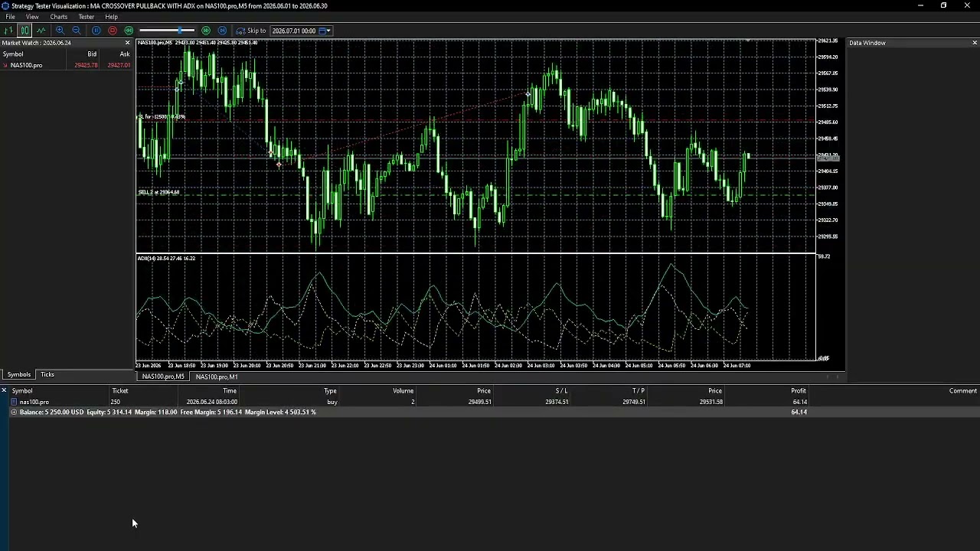
Task: Switch to the Symbols tab
Action: tap(19, 375)
